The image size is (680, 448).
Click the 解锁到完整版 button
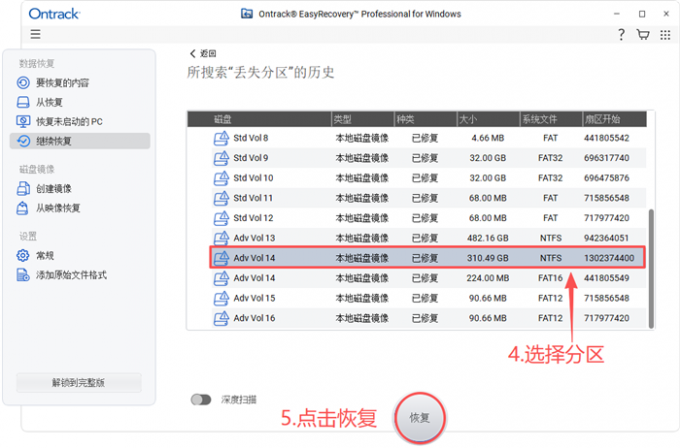[79, 383]
